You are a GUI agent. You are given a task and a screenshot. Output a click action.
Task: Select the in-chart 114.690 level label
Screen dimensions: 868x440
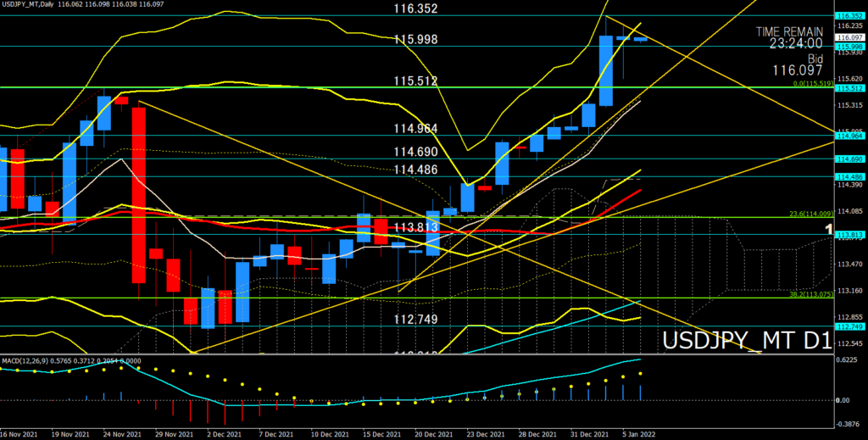[415, 153]
